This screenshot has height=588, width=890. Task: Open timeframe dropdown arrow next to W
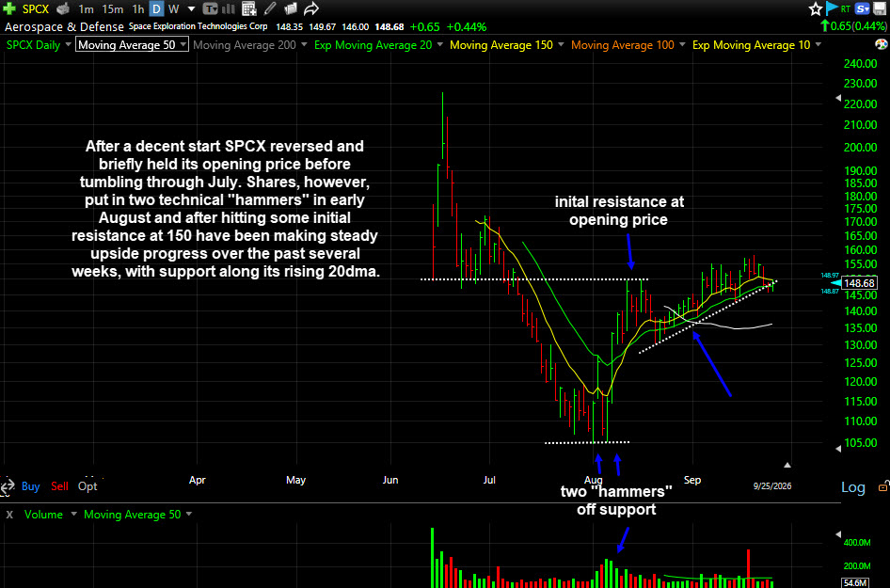[191, 9]
